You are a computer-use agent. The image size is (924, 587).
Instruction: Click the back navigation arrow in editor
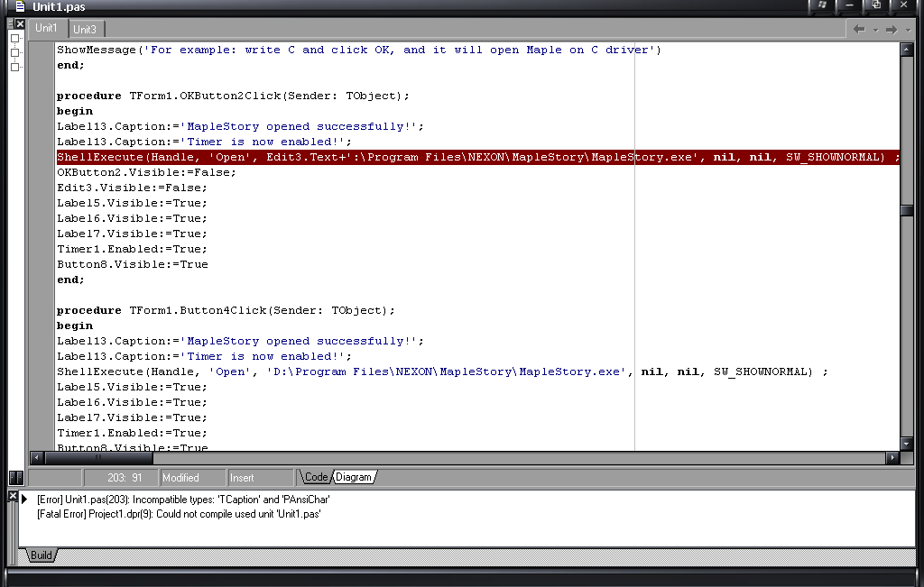(x=859, y=30)
